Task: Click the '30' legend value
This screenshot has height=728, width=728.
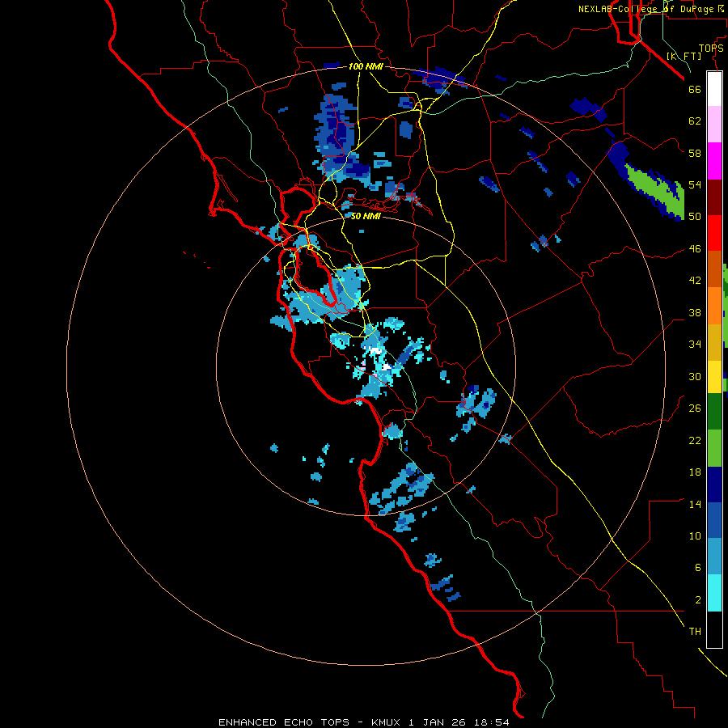Action: 695,376
